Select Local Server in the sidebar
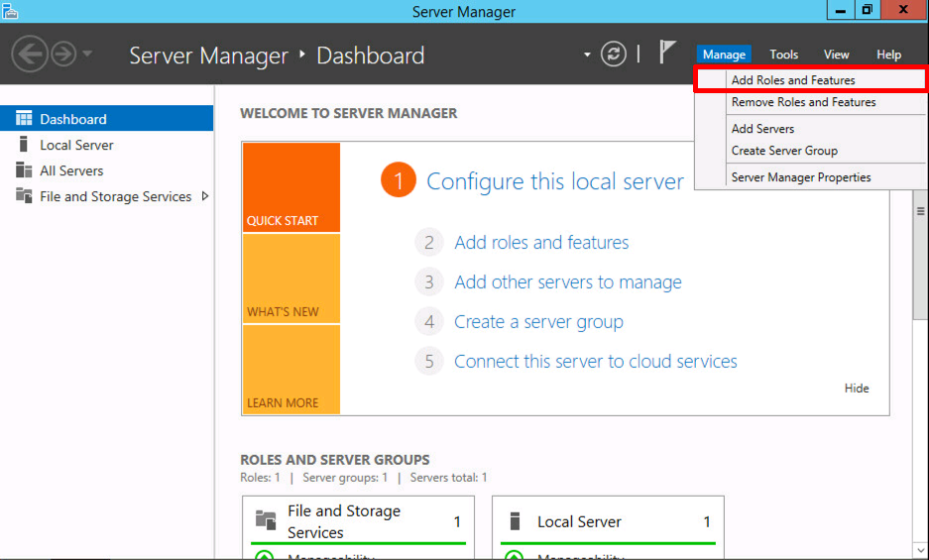929x560 pixels. [x=107, y=145]
